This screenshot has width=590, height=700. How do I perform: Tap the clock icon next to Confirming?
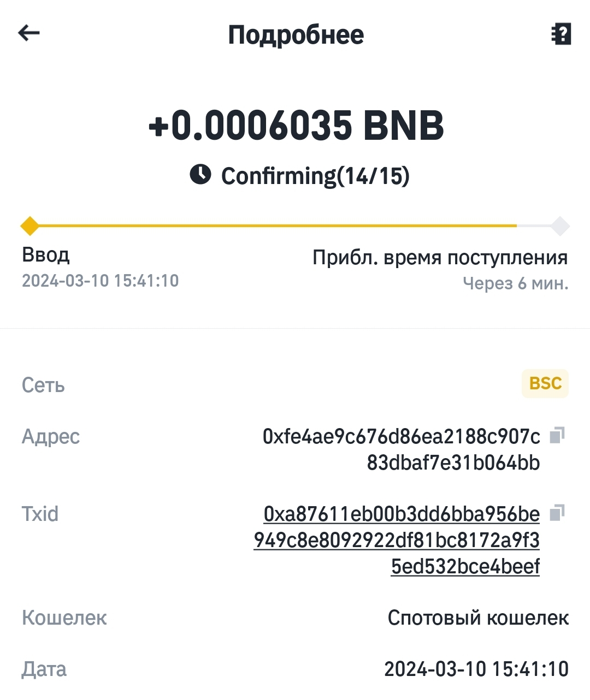point(200,175)
